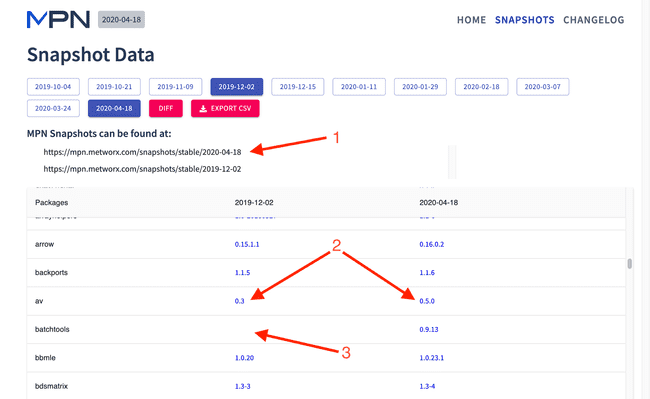Click the bdsmatrix package name
The image size is (650, 399).
51,386
